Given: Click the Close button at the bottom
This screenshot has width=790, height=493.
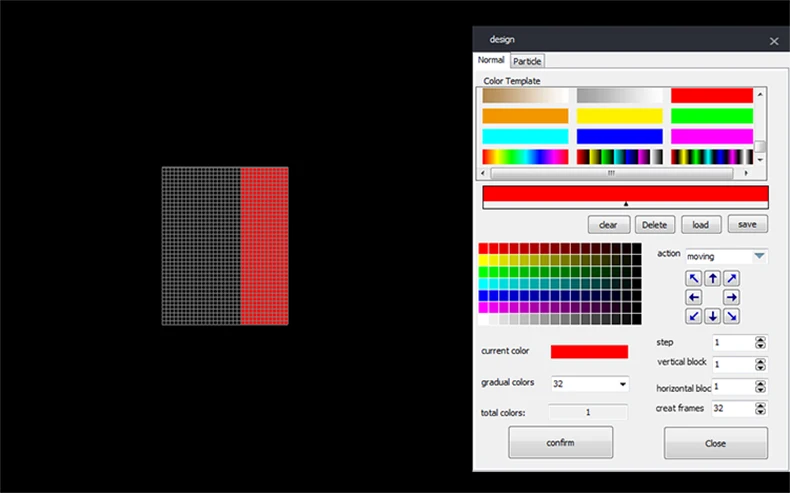Looking at the screenshot, I should [x=715, y=443].
